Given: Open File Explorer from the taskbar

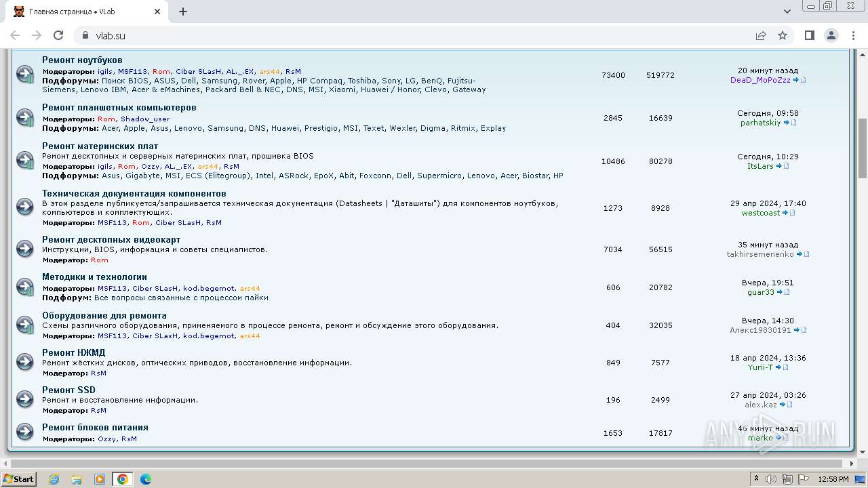Looking at the screenshot, I should click(x=77, y=479).
